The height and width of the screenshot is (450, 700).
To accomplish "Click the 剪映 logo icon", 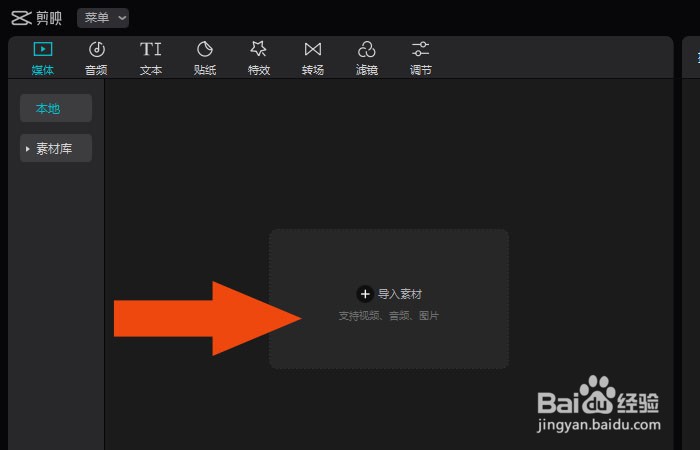I will click(x=21, y=18).
